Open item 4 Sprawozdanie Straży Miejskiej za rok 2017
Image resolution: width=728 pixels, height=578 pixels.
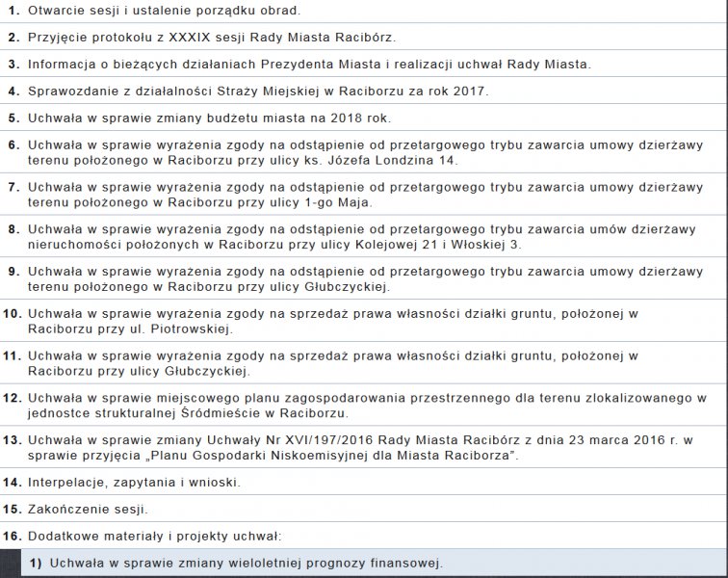click(x=364, y=91)
